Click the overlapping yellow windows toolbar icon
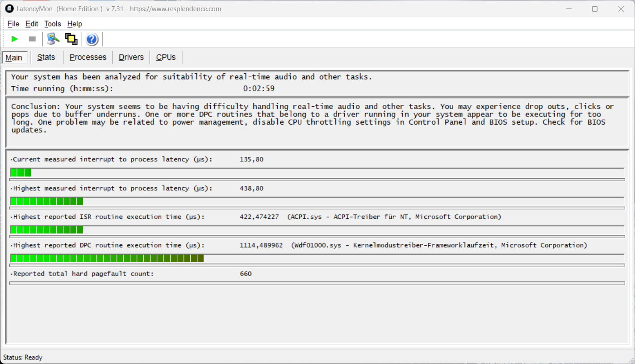The height and width of the screenshot is (364, 635). (71, 39)
